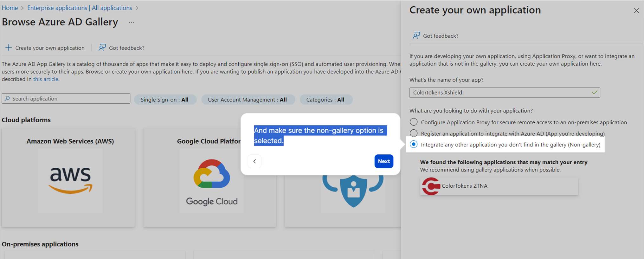This screenshot has height=259, width=644.
Task: Click the feedback icon in the gallery toolbar
Action: coord(102,48)
